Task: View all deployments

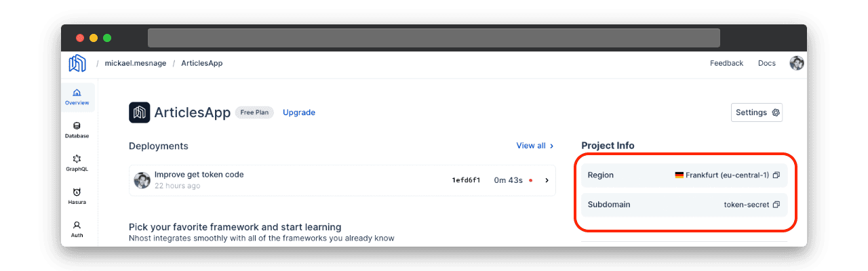Action: (x=534, y=146)
